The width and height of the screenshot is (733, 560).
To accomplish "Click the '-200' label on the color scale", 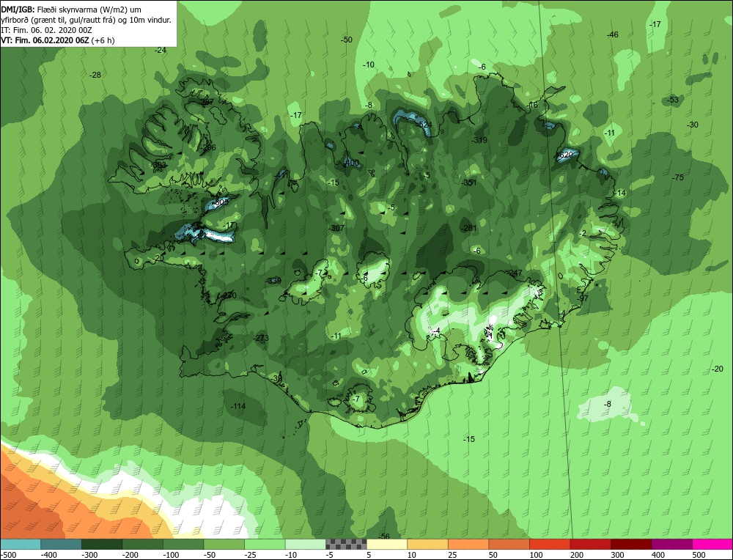I will pos(130,555).
